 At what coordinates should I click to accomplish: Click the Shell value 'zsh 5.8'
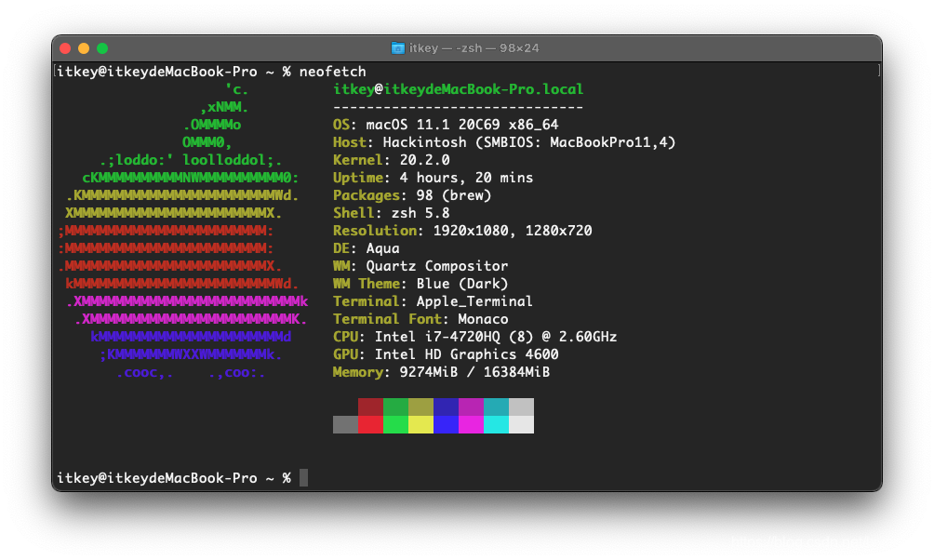(420, 213)
